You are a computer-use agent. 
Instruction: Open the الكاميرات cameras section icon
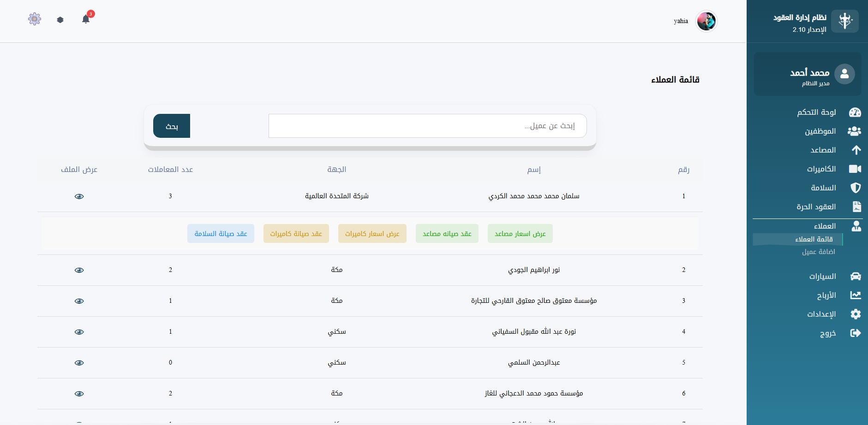click(856, 169)
